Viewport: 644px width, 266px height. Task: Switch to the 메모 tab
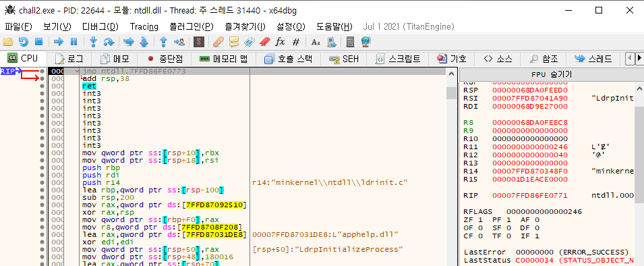pos(115,59)
